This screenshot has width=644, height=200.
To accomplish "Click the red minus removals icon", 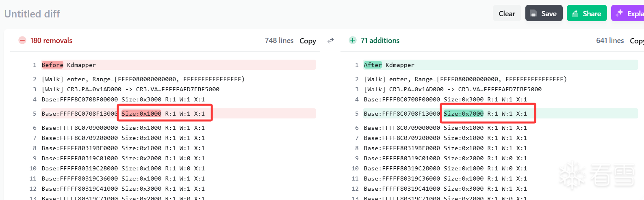I will pyautogui.click(x=22, y=40).
